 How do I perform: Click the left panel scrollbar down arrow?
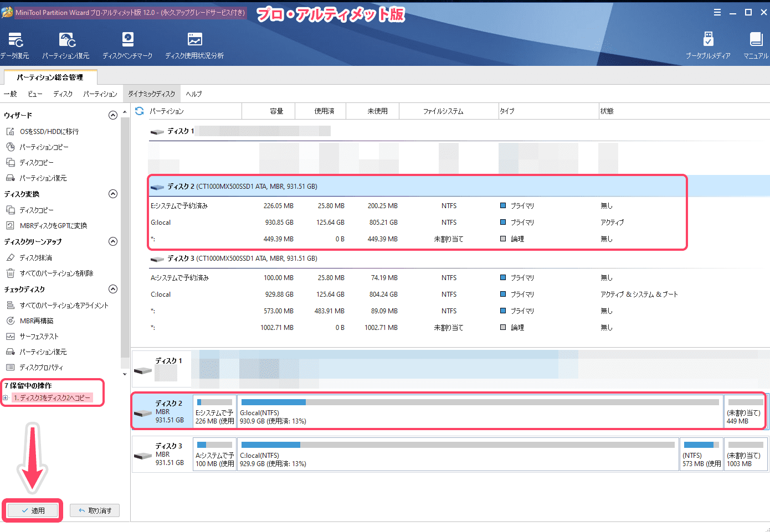click(125, 374)
